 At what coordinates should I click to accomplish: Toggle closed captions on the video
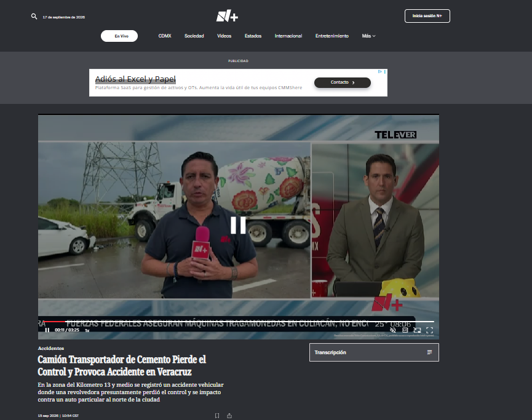click(405, 330)
